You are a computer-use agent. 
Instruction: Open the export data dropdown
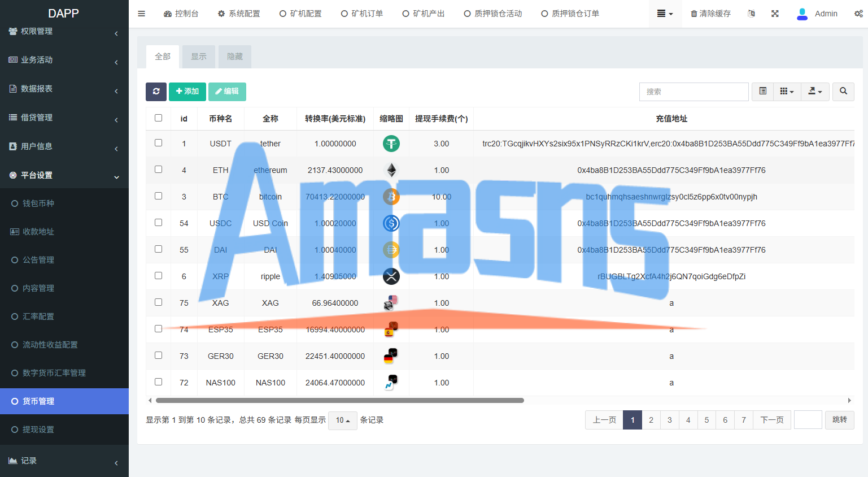815,92
